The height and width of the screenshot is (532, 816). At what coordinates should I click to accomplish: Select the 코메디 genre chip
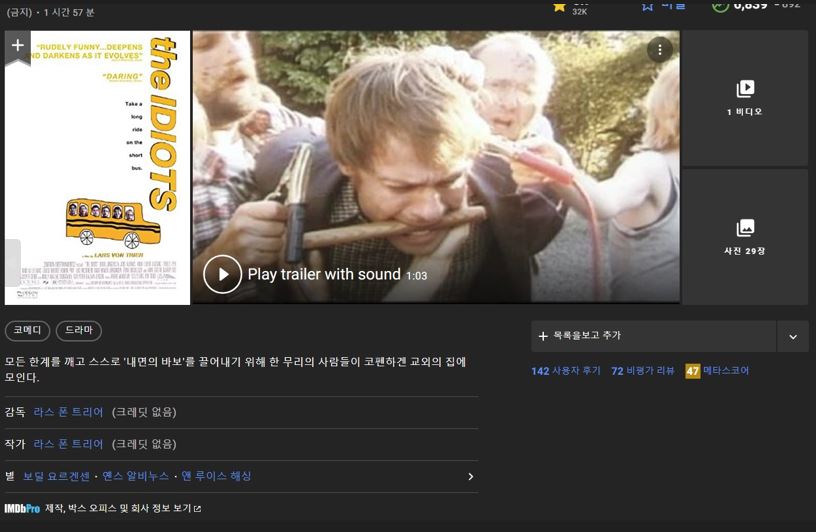click(x=27, y=331)
